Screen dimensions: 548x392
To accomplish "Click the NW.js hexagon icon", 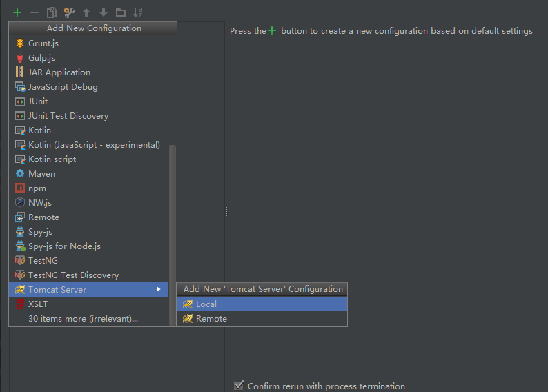I will tap(20, 202).
